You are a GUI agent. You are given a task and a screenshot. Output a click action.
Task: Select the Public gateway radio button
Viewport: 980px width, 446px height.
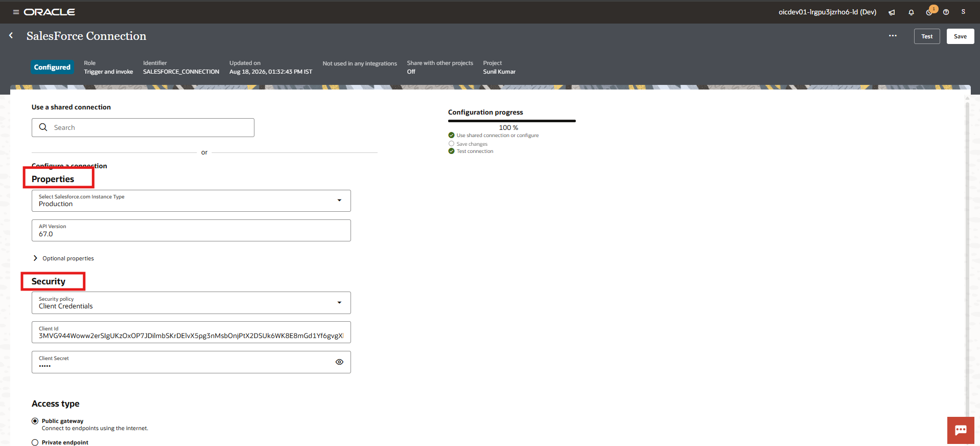click(x=35, y=421)
